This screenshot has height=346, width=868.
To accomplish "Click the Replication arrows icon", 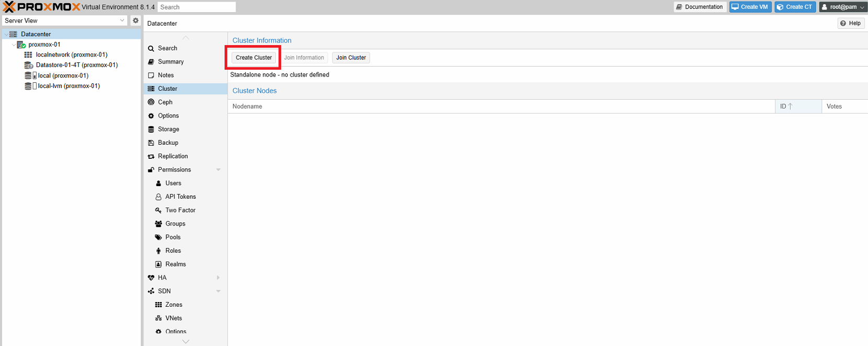I will click(x=151, y=156).
